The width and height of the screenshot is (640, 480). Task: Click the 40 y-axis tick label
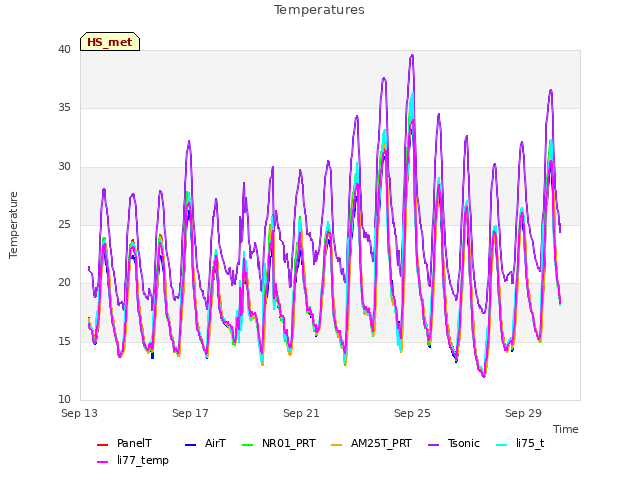[64, 49]
